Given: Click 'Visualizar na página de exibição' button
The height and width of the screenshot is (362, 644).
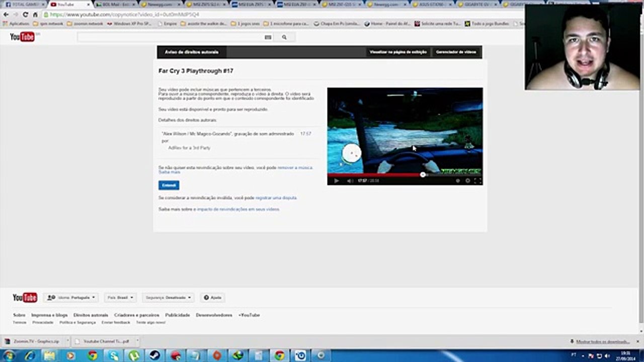Looking at the screenshot, I should (398, 52).
